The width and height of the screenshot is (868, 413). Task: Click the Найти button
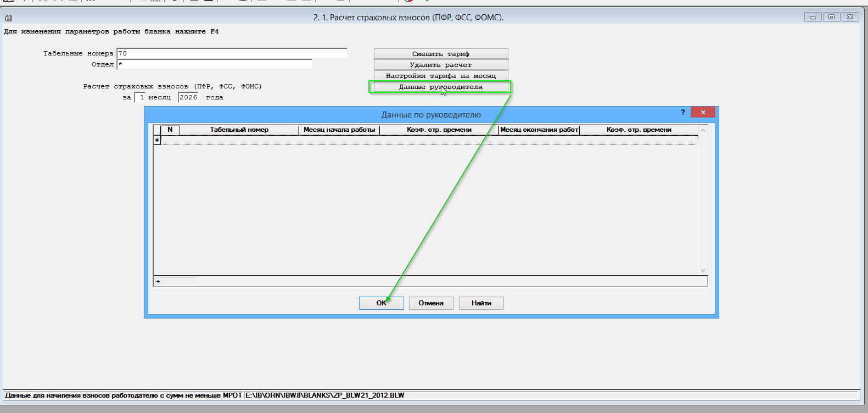[481, 303]
